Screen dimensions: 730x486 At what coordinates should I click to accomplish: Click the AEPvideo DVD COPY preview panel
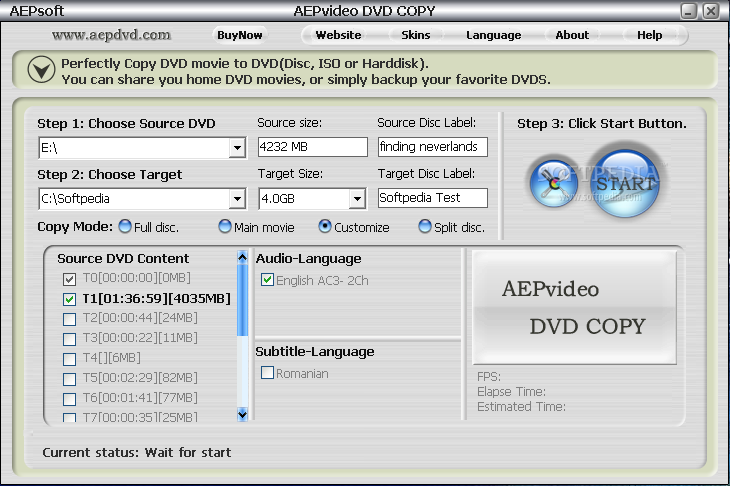click(x=575, y=307)
